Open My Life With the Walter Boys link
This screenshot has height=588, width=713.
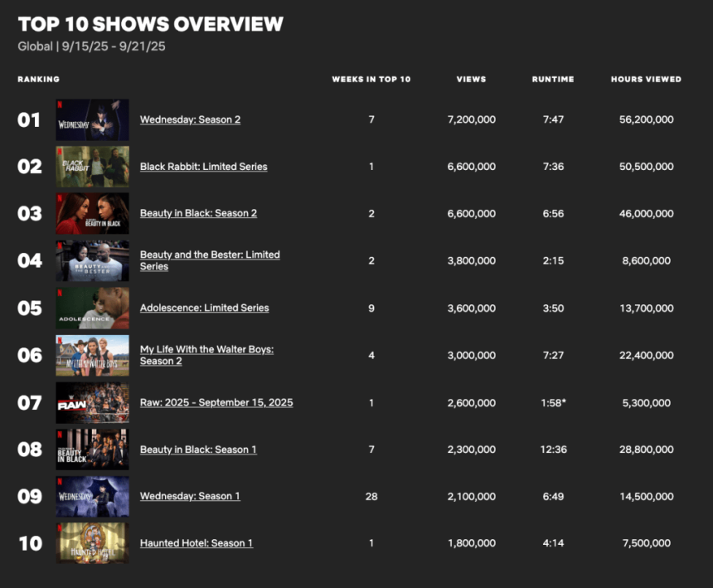point(206,355)
